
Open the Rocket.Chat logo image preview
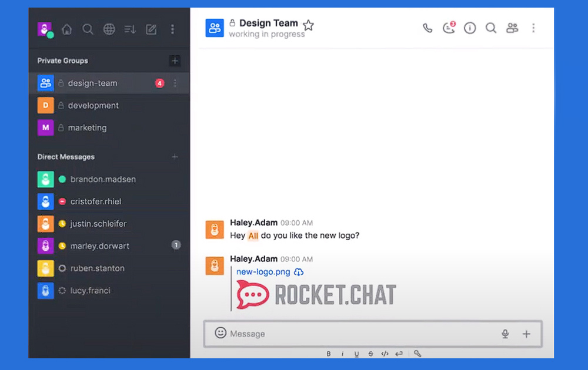(x=316, y=295)
